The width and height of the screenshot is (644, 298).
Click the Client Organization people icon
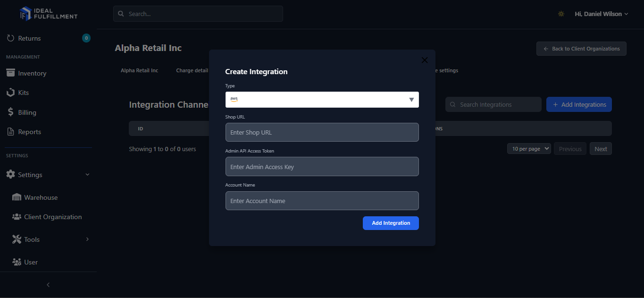click(x=17, y=217)
